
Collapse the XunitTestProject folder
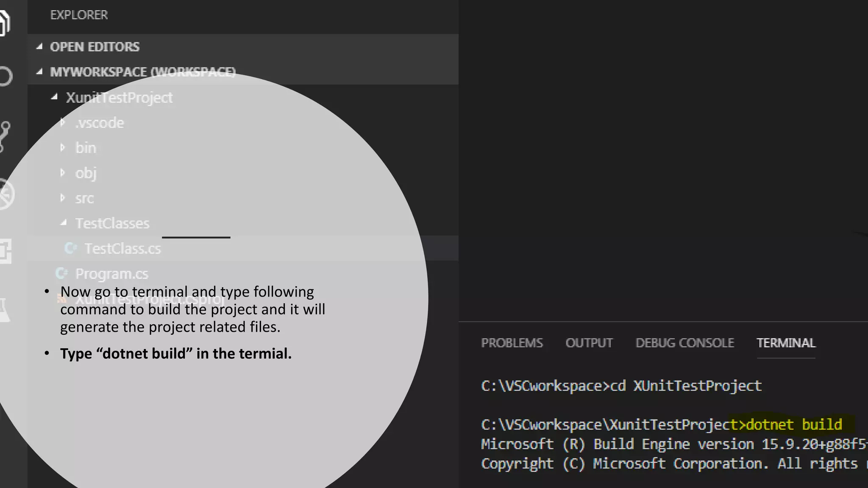coord(119,97)
